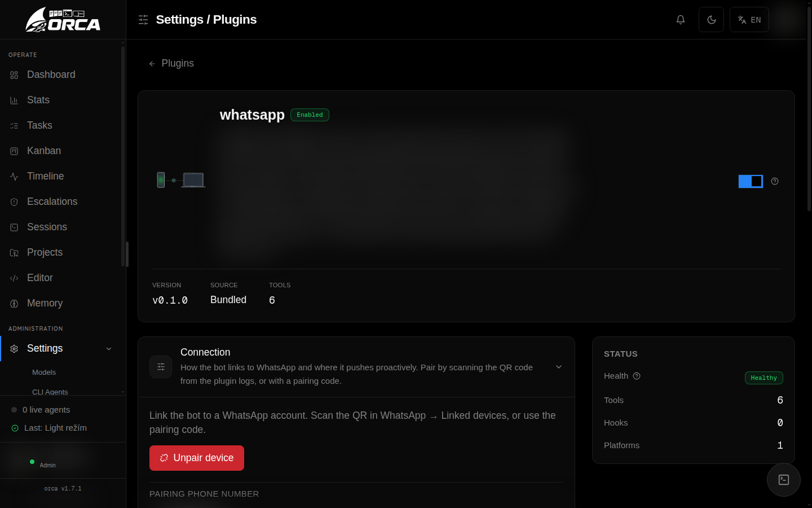Click the Stats bar chart icon
812x508 pixels.
click(x=14, y=100)
